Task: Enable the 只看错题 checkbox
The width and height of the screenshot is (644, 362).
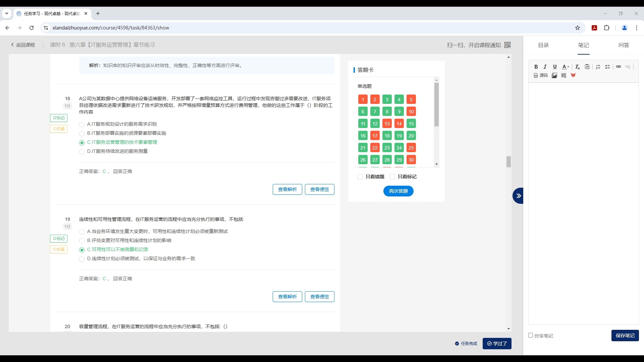Action: [x=360, y=177]
